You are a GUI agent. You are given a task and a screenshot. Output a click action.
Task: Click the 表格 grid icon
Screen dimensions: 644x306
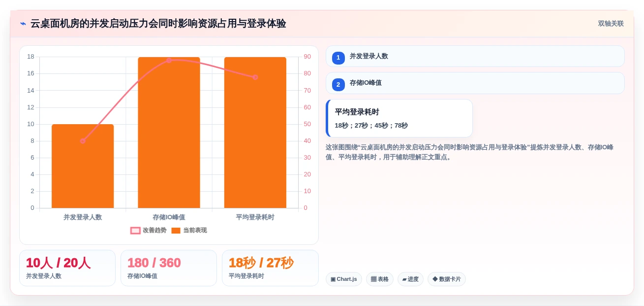(x=373, y=279)
